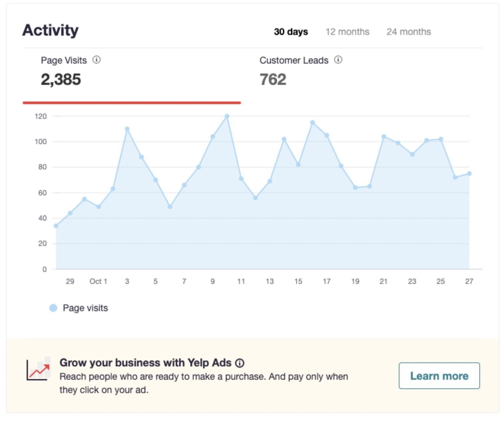The height and width of the screenshot is (422, 504).
Task: Click the October 3 spike on the graph
Action: tap(127, 129)
